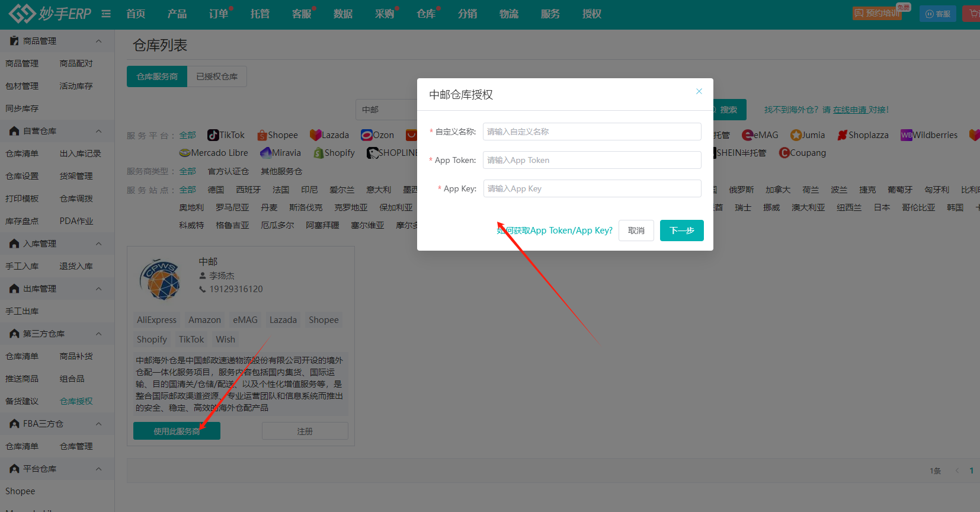Close the 中邮仓库授权 dialog
Viewport: 980px width, 512px height.
point(699,91)
